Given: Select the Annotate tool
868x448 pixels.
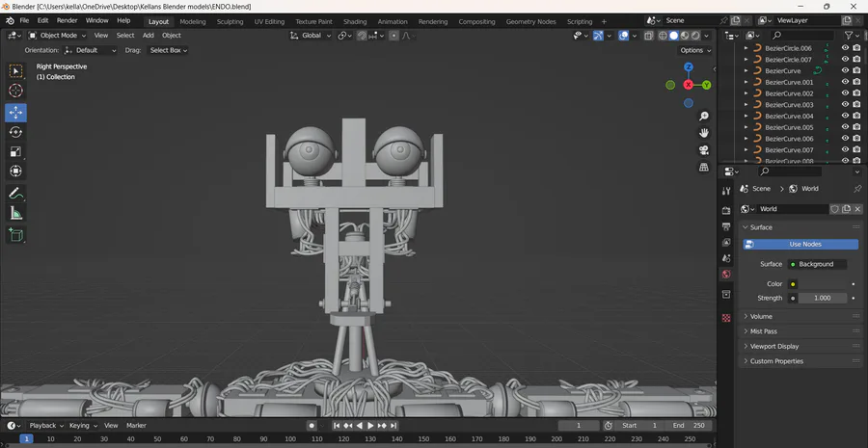Looking at the screenshot, I should (x=16, y=193).
